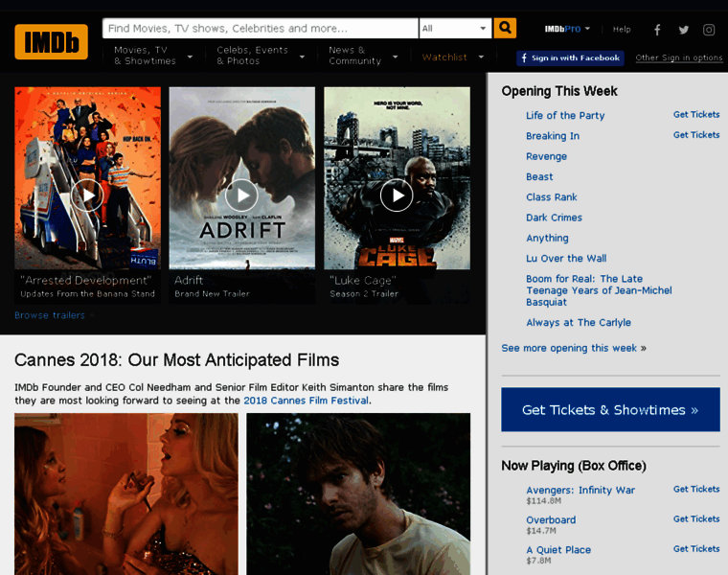Click the Now Playing (Box Office) heading
728x575 pixels.
click(574, 466)
